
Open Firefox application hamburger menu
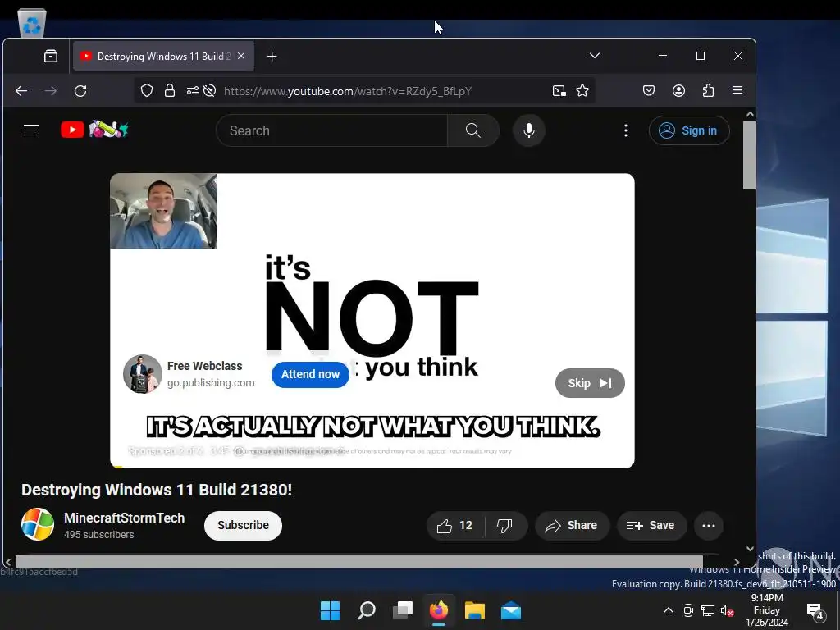(x=737, y=90)
